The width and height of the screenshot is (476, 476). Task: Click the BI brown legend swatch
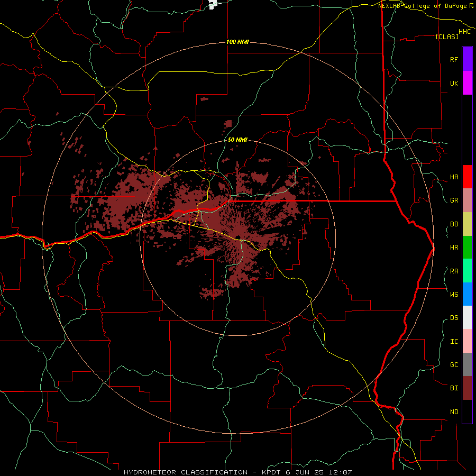[x=467, y=388]
